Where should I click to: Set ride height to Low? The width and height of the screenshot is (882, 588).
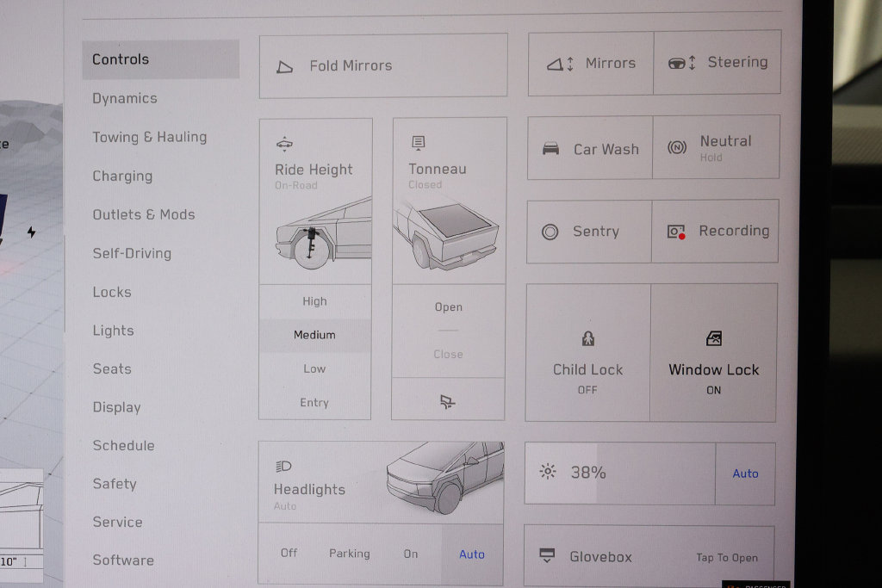(314, 369)
